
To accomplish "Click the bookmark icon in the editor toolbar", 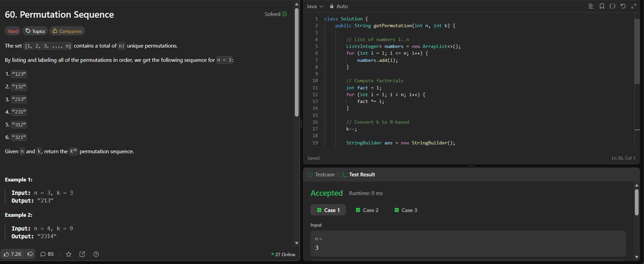I will coord(602,6).
